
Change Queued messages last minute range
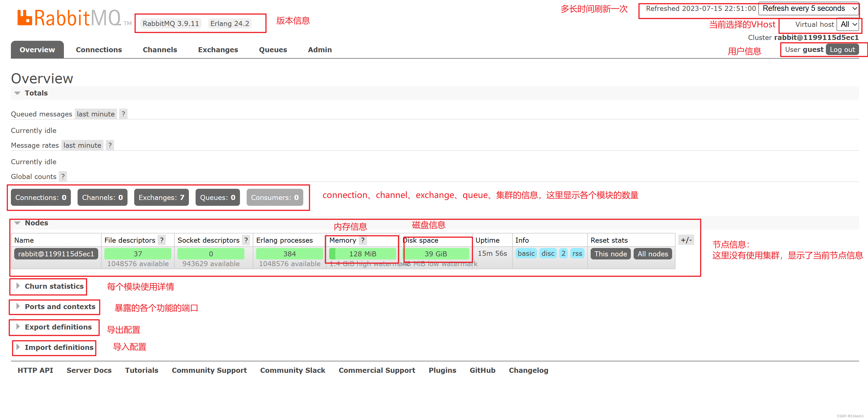coord(96,114)
